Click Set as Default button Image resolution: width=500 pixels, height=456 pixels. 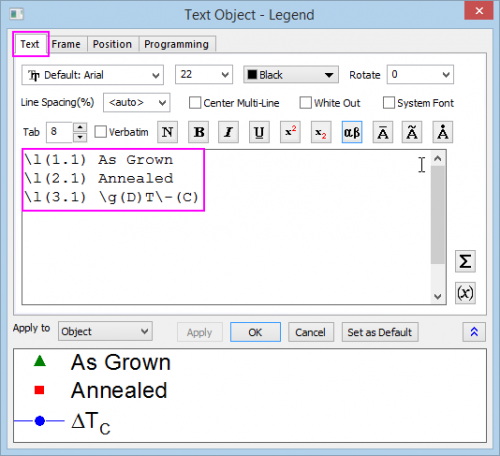tap(380, 332)
